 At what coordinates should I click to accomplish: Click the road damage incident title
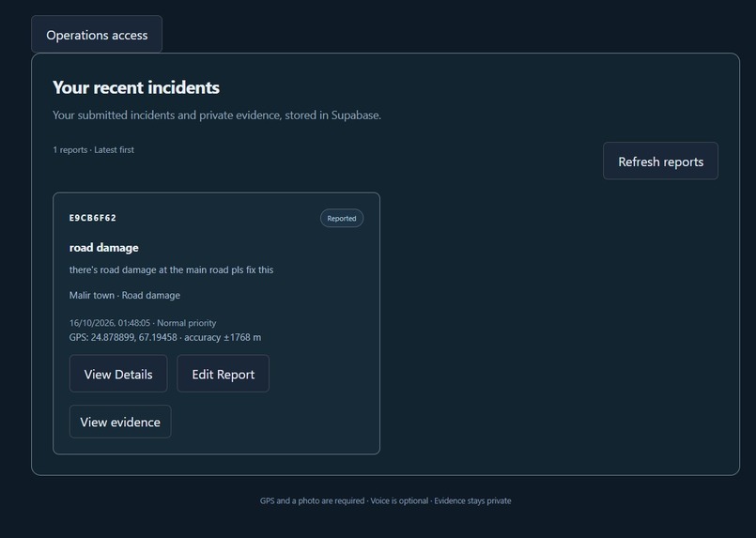pyautogui.click(x=103, y=248)
